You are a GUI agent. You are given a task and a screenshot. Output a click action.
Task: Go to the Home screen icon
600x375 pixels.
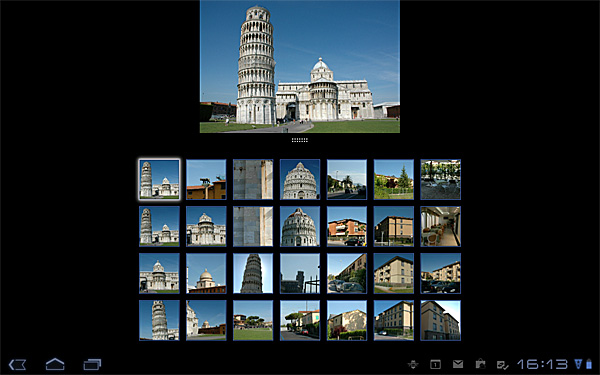[x=55, y=364]
